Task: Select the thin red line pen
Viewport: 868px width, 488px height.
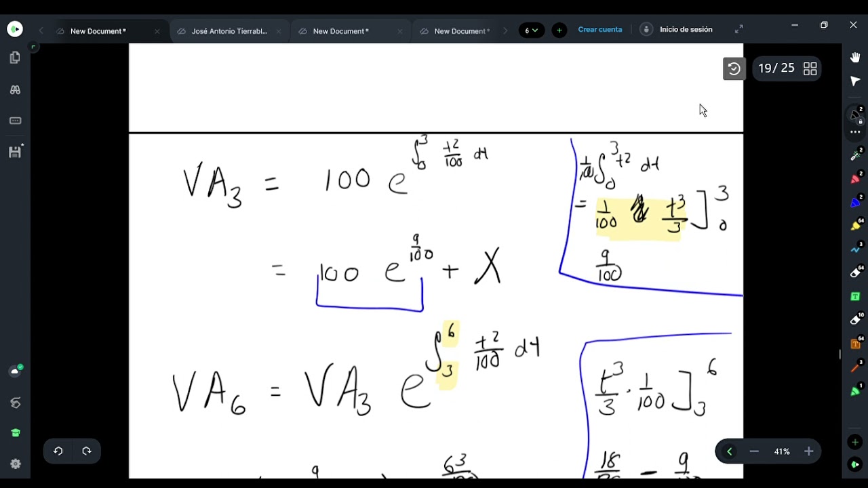Action: (856, 367)
